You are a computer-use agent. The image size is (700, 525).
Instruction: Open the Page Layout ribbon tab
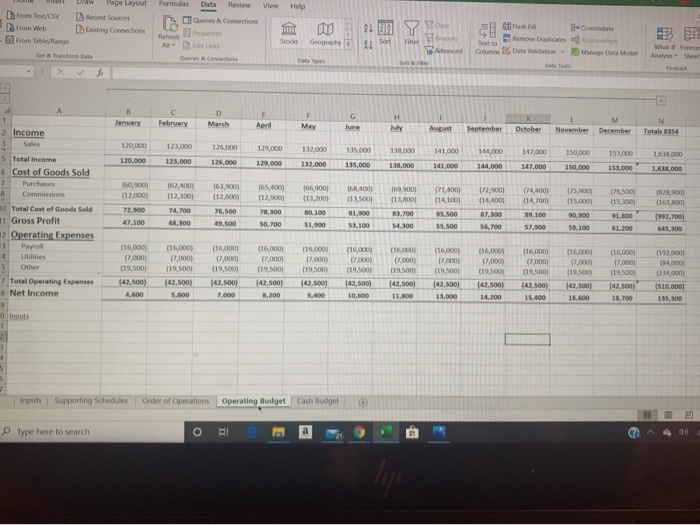click(x=126, y=3)
